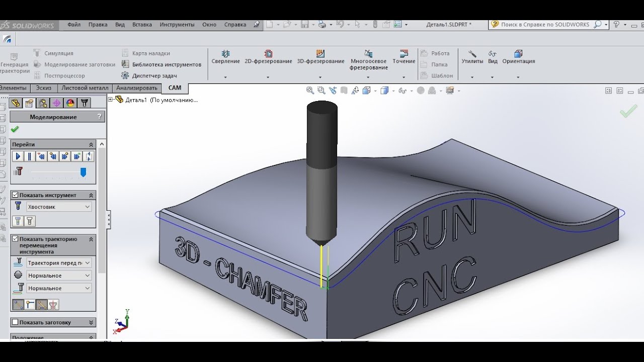Open the Хвостовик dropdown
Viewport: 644px width, 362px height.
coord(58,207)
